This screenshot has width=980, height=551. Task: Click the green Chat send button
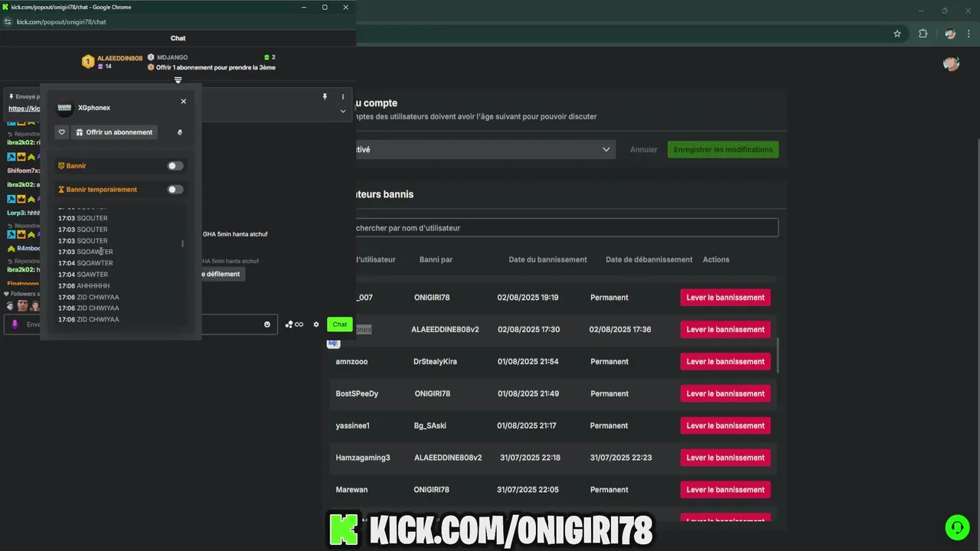[340, 324]
